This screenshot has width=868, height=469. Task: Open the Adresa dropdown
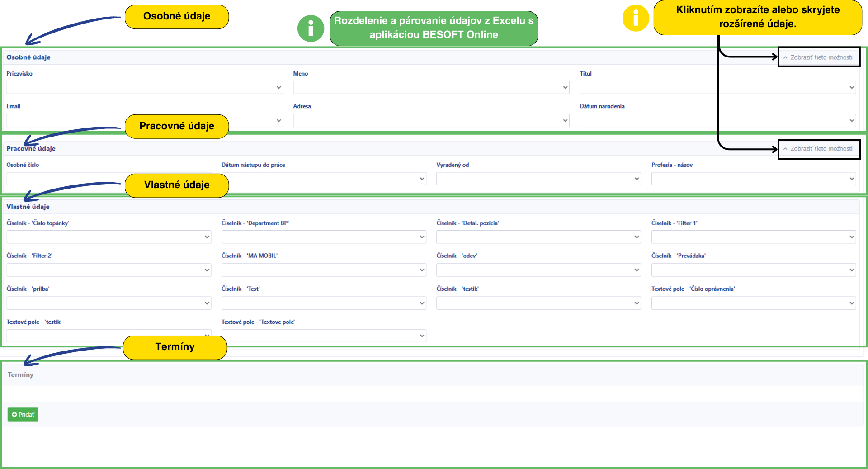(x=431, y=120)
